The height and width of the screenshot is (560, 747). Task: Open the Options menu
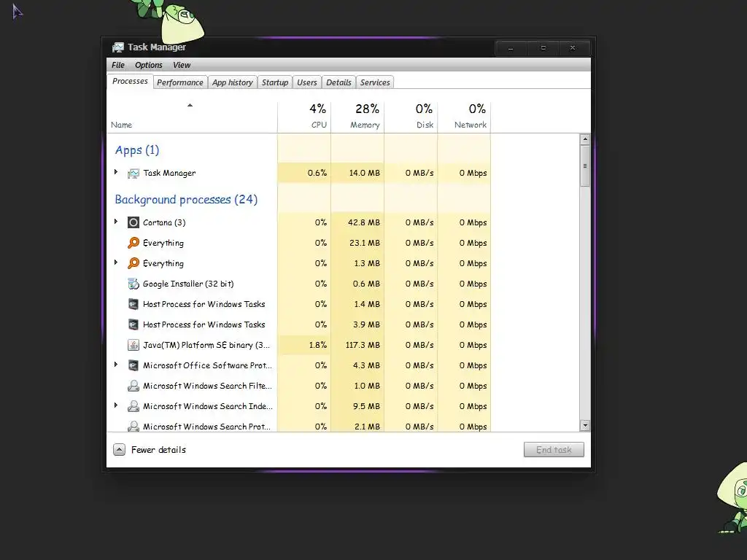pos(149,65)
